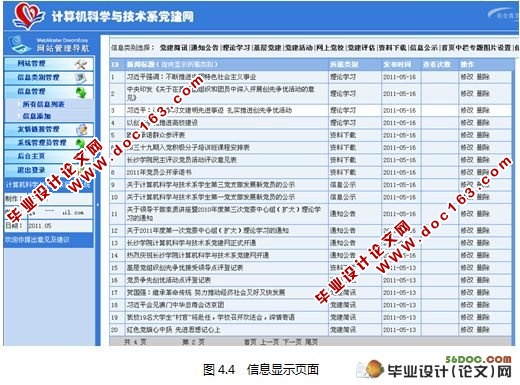Click the green icon beside 系统管理员管理
The height and width of the screenshot is (385, 520).
[x=80, y=143]
